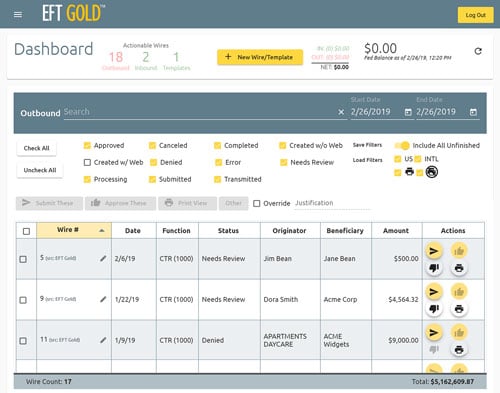Click the Uncheck All button

tap(40, 170)
